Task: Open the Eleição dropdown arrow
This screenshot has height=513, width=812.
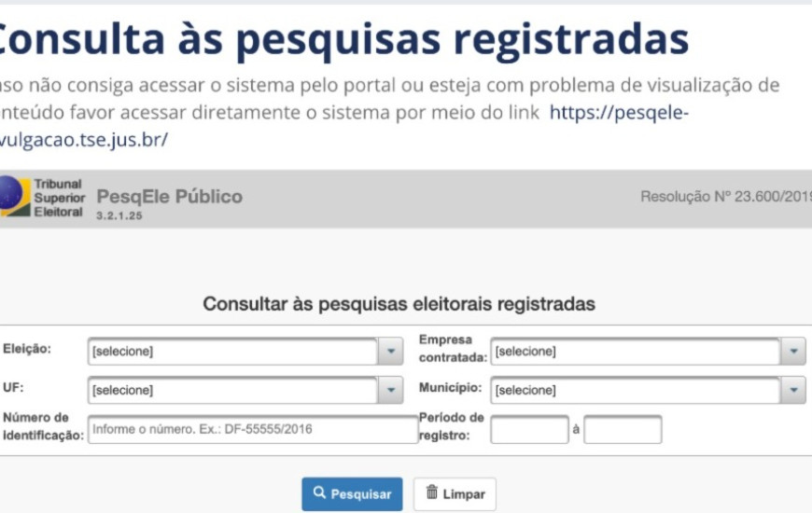Action: pyautogui.click(x=390, y=352)
